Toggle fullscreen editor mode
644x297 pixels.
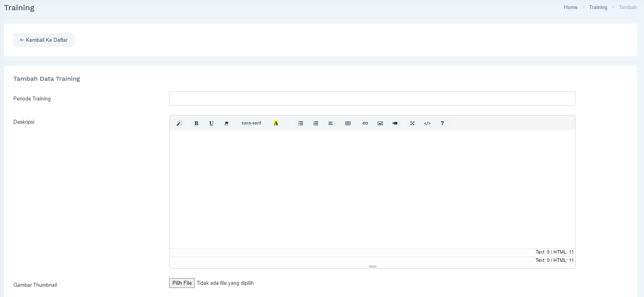point(412,123)
